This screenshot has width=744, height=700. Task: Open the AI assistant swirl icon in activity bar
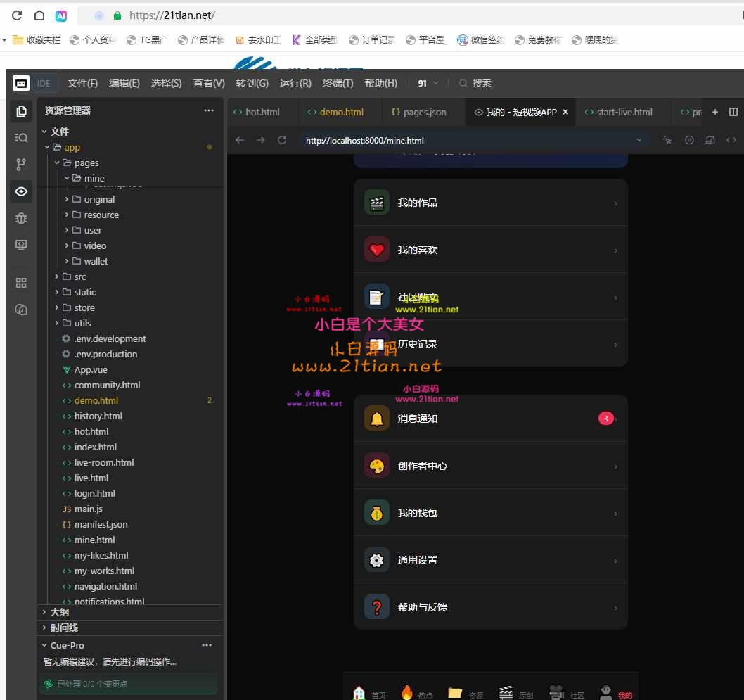pyautogui.click(x=21, y=310)
